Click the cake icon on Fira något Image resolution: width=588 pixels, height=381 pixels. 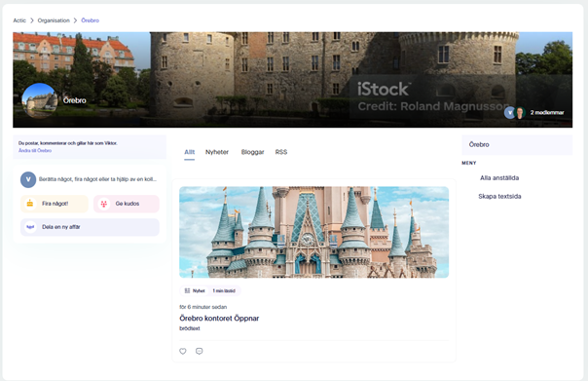30,204
